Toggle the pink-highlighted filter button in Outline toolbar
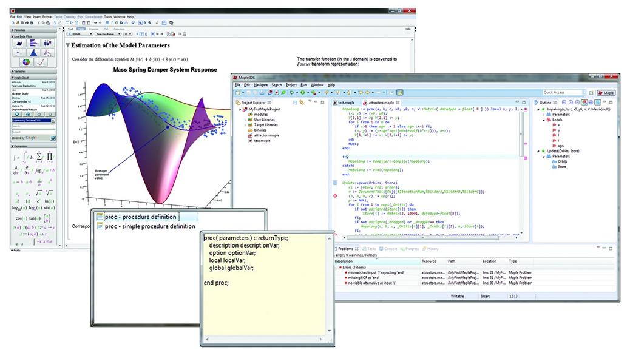630x364 pixels. pos(584,103)
